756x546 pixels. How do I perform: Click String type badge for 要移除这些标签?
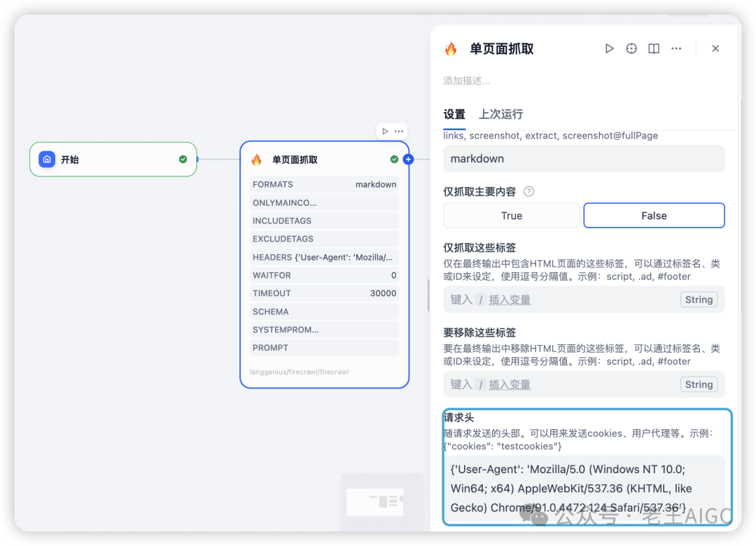click(x=699, y=384)
